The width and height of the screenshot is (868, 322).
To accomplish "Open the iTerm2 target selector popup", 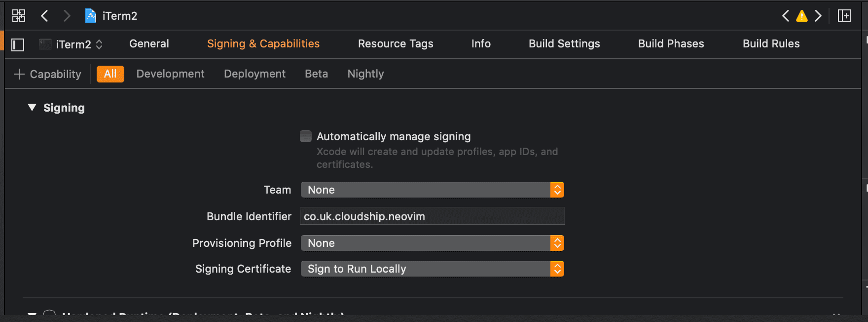I will (x=72, y=44).
